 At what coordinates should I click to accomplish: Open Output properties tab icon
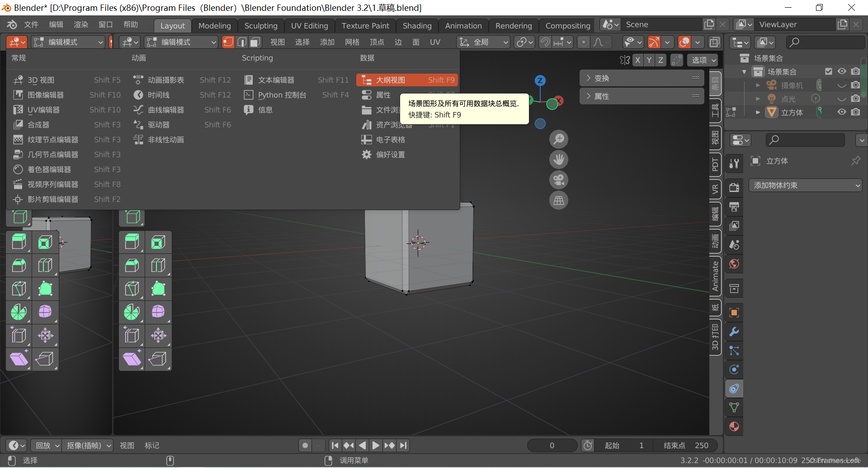(x=734, y=207)
